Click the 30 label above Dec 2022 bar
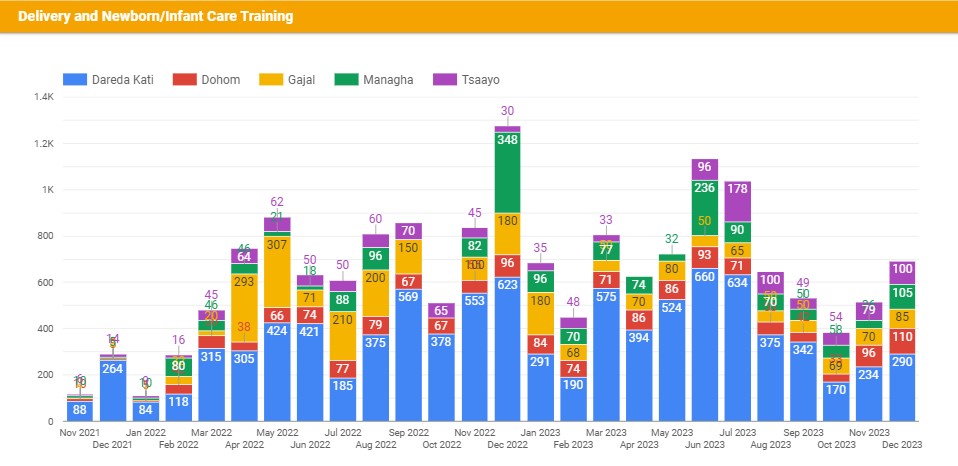 [508, 111]
